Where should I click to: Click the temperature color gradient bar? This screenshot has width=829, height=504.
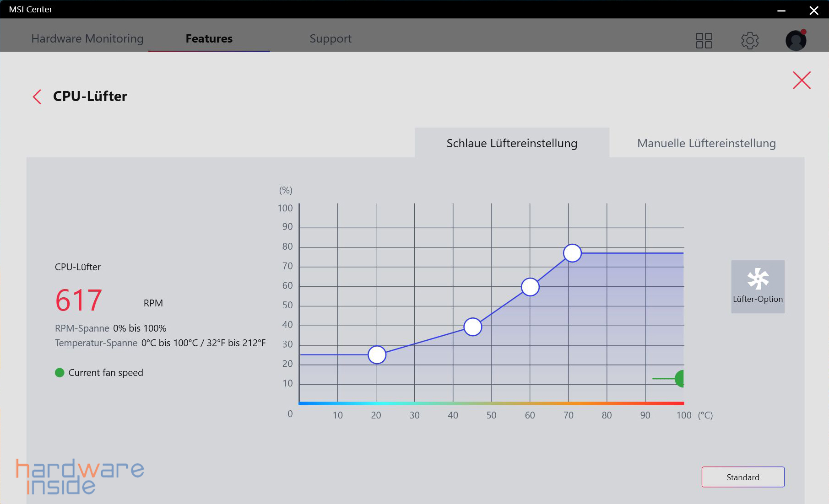click(491, 403)
